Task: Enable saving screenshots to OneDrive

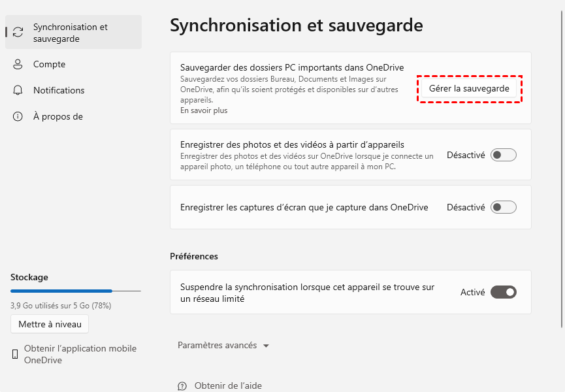Action: [503, 207]
